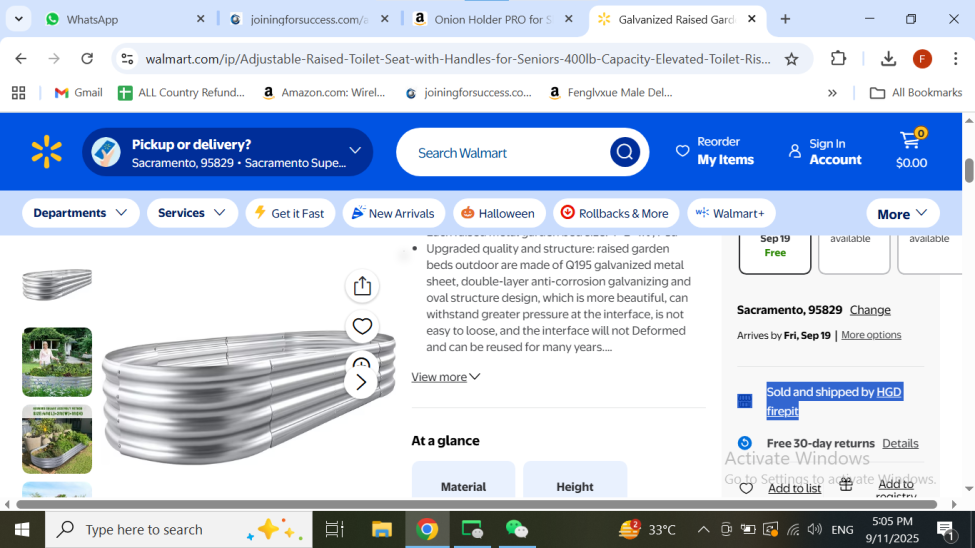
Task: Click Add to list link
Action: (x=794, y=488)
